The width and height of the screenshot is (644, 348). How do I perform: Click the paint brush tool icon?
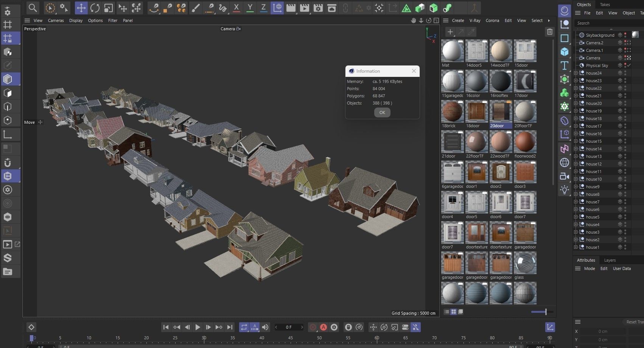[195, 8]
